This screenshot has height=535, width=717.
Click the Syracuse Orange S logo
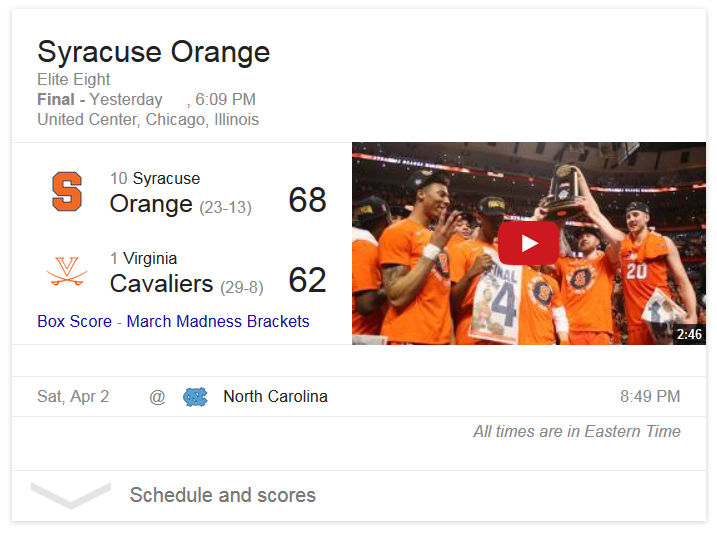(67, 191)
